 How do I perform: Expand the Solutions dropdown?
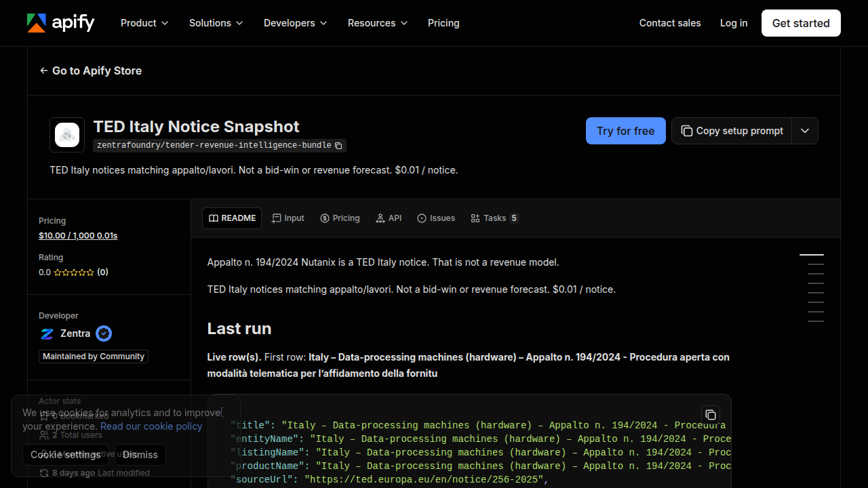pyautogui.click(x=216, y=23)
